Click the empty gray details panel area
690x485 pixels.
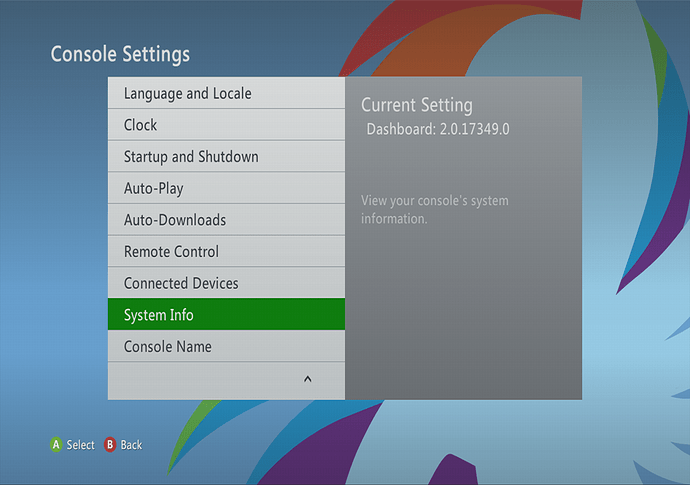pyautogui.click(x=463, y=310)
